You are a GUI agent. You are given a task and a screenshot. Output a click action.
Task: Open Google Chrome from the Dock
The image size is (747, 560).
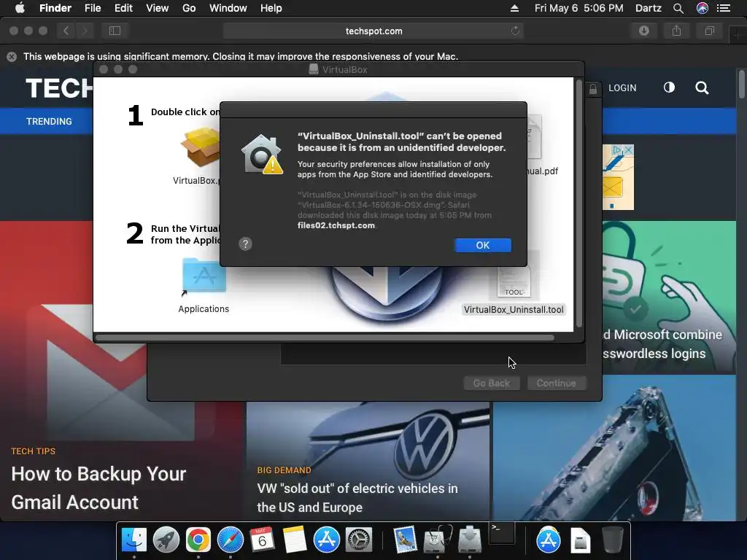pos(198,540)
